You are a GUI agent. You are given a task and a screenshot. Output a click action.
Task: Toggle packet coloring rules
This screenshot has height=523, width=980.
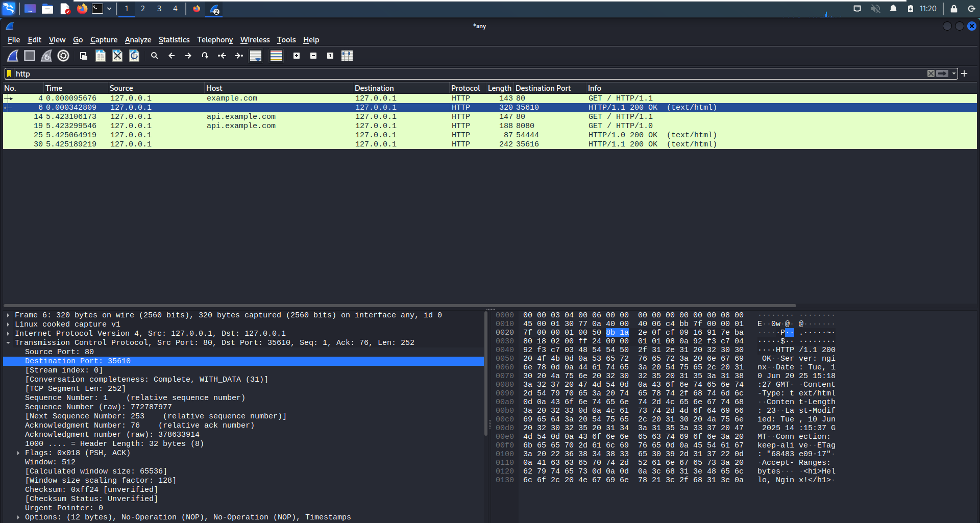coord(276,56)
